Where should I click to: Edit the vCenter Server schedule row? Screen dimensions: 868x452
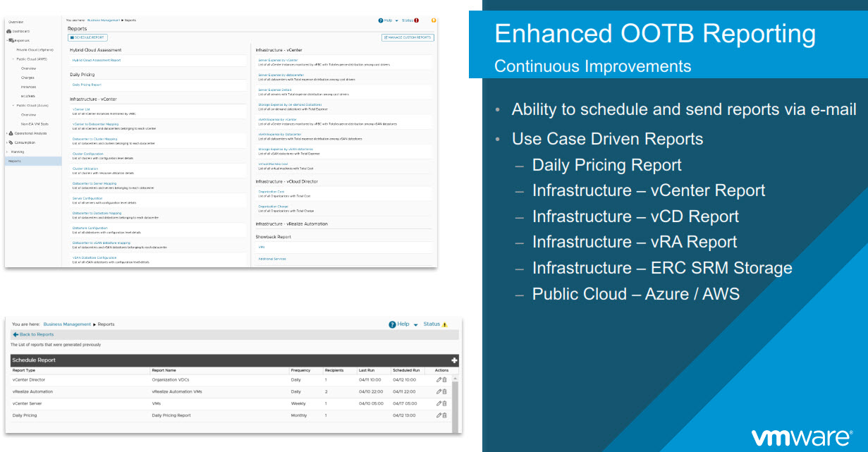pos(439,403)
